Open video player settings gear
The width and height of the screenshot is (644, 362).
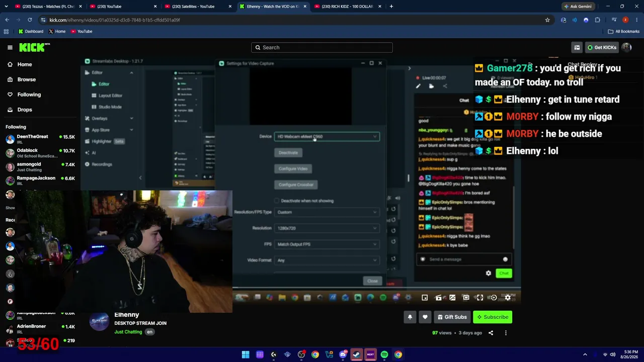coord(508,298)
